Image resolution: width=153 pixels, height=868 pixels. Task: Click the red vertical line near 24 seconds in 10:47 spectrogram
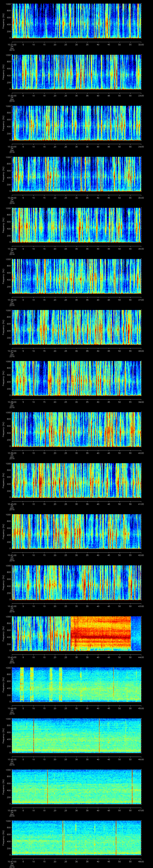[x=63, y=838]
